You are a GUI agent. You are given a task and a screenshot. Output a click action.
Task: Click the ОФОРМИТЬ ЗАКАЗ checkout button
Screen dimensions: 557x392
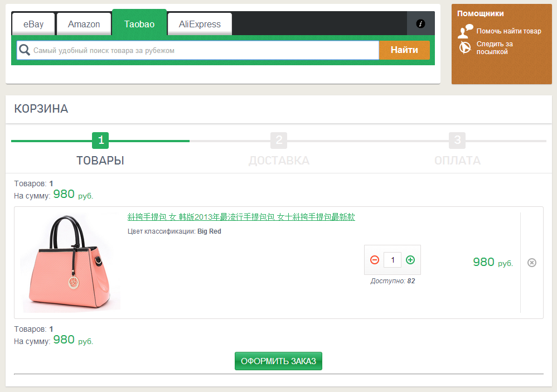(278, 361)
